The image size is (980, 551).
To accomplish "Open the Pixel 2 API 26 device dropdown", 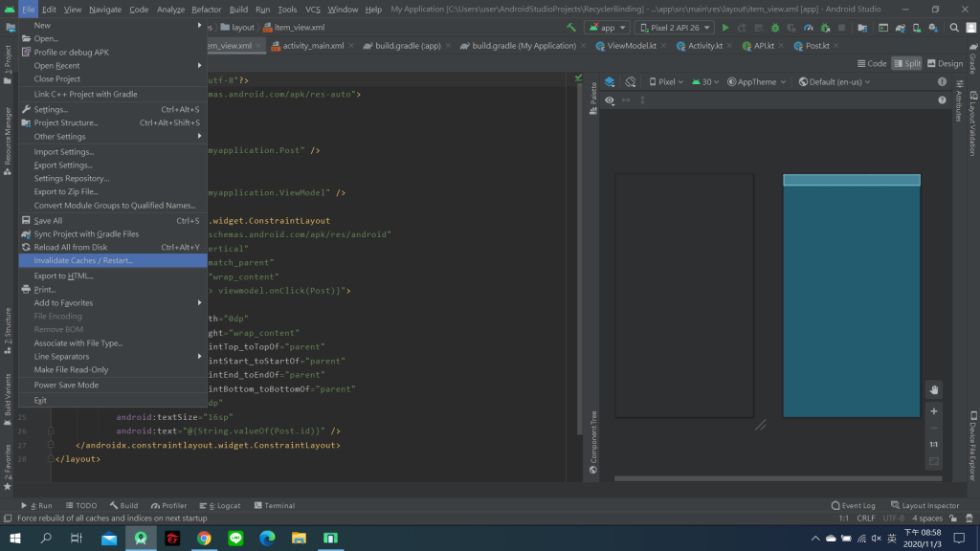I will pos(675,28).
